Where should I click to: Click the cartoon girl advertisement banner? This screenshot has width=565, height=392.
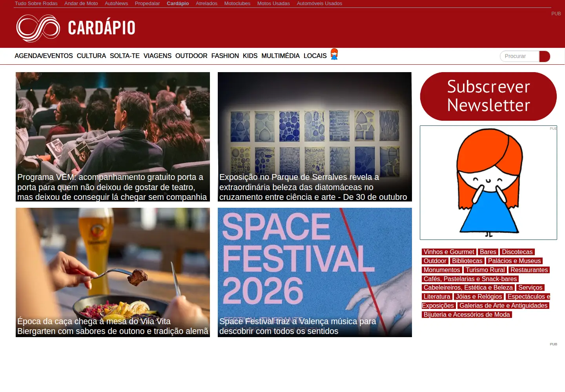[488, 183]
